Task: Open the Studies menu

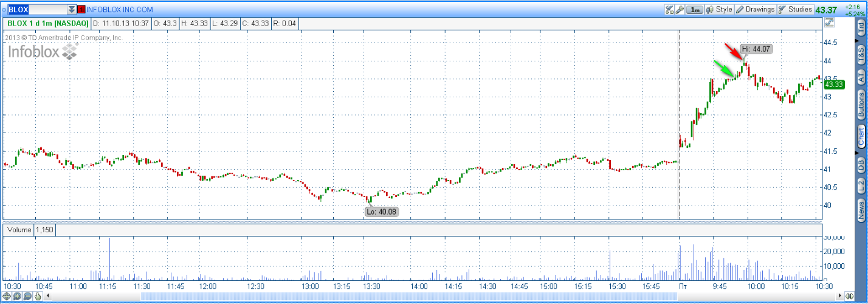Action: pos(795,10)
